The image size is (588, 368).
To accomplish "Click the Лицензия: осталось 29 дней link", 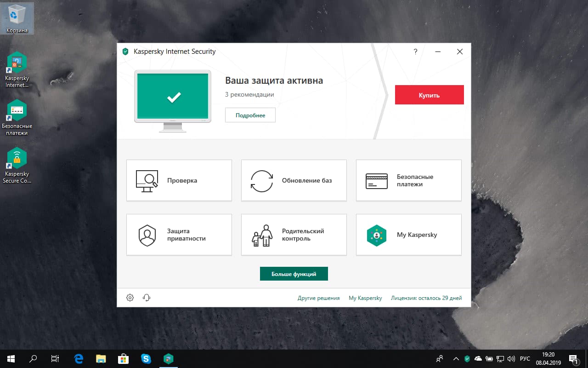I will pos(426,298).
